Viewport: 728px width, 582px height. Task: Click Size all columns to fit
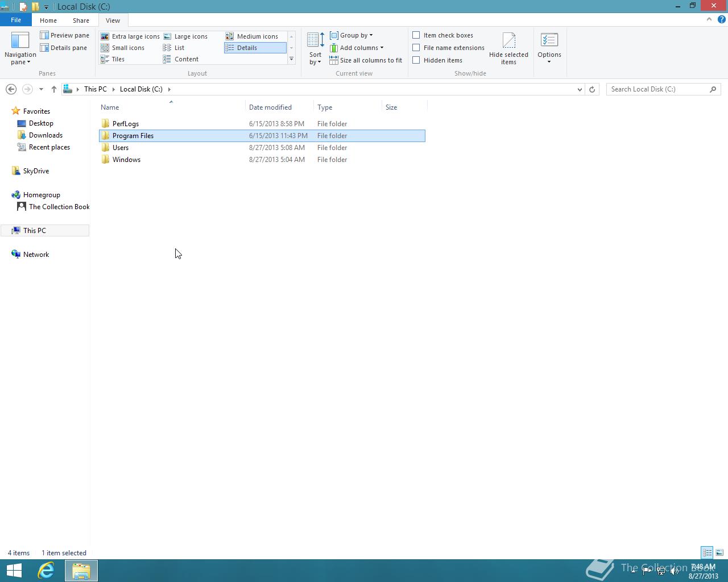[x=366, y=60]
